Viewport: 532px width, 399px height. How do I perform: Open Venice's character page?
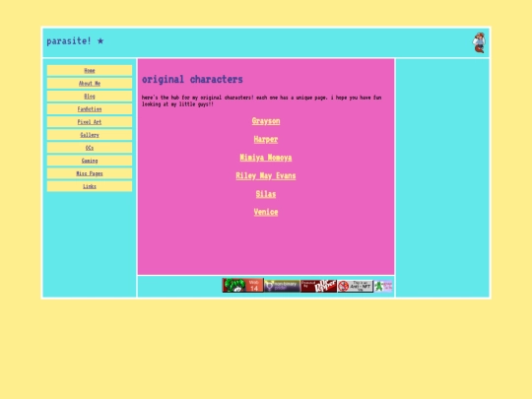266,213
